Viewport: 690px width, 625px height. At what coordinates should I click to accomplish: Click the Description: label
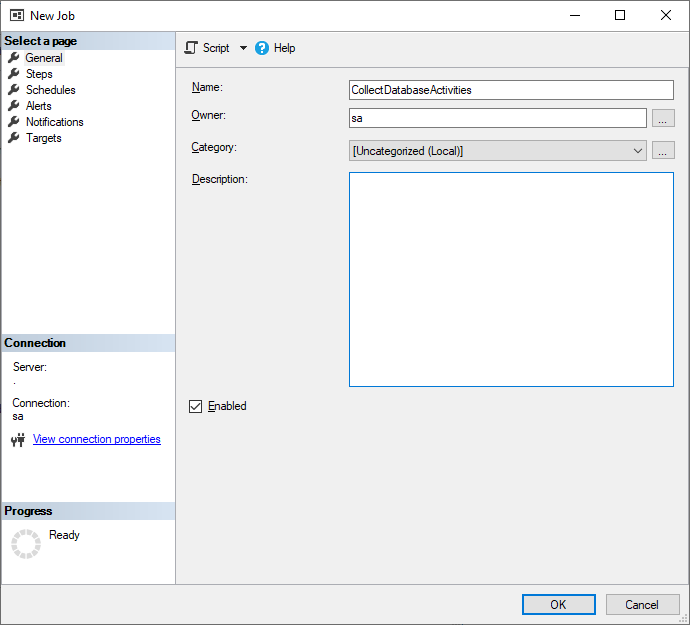coord(220,179)
